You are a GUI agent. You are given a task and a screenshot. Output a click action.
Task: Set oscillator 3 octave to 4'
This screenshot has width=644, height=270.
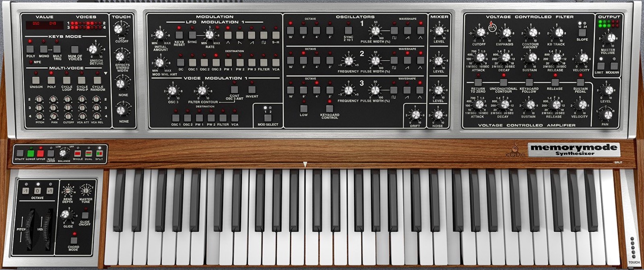(316, 90)
